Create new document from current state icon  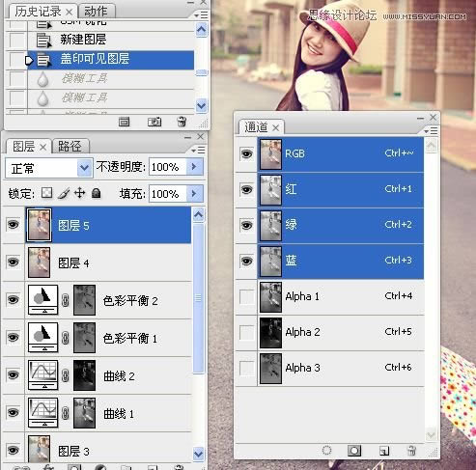tap(124, 122)
